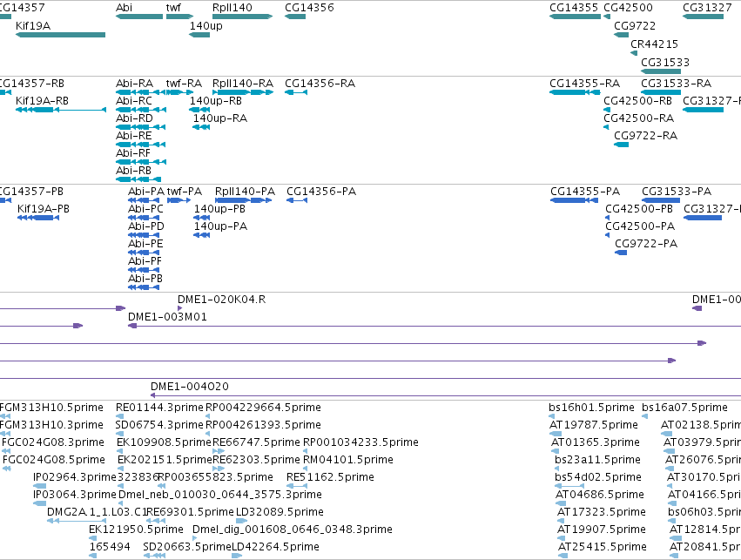Select the Kif19A-PB protein label
741x560 pixels.
(44, 209)
